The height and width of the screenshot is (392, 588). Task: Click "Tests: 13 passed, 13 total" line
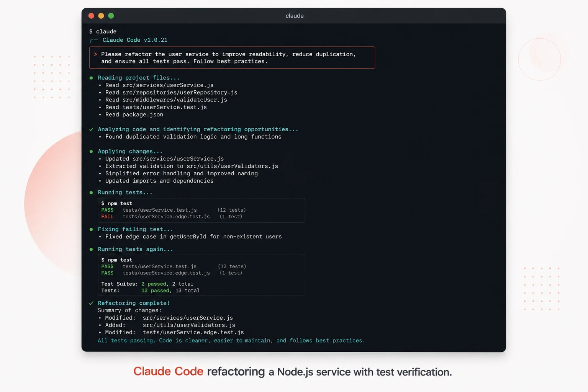pyautogui.click(x=150, y=291)
